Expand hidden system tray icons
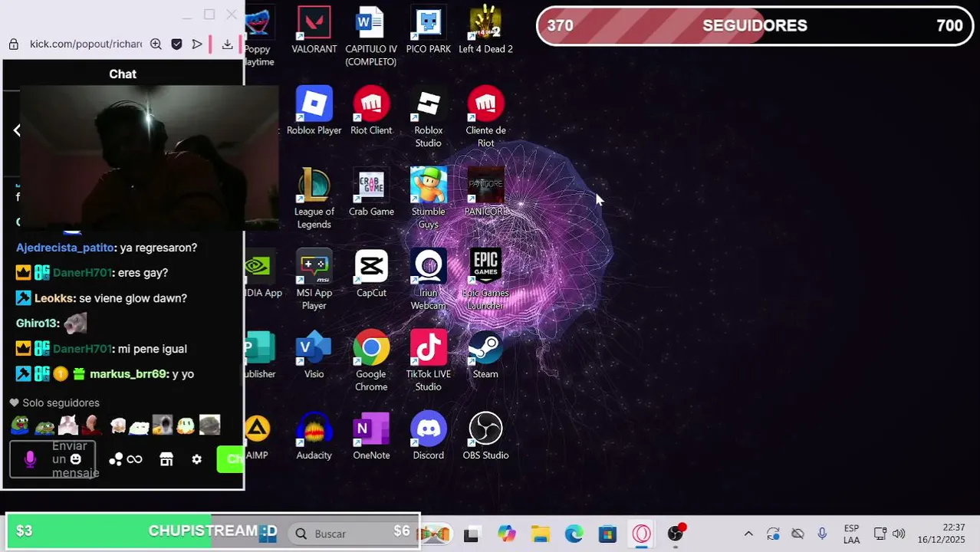Screen dimensions: 980x552 pos(748,534)
